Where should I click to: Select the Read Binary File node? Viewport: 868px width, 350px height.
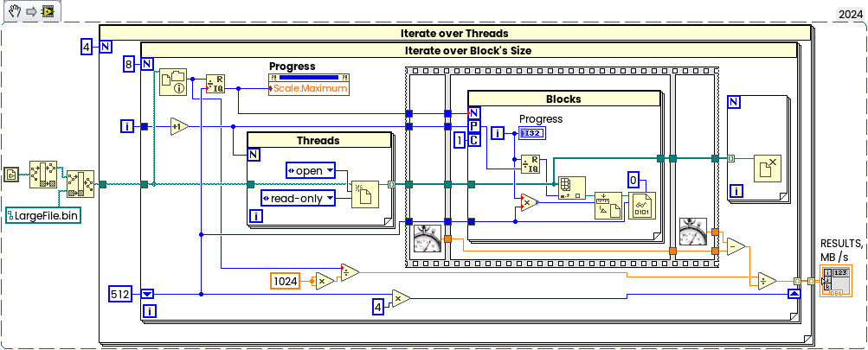pos(641,206)
